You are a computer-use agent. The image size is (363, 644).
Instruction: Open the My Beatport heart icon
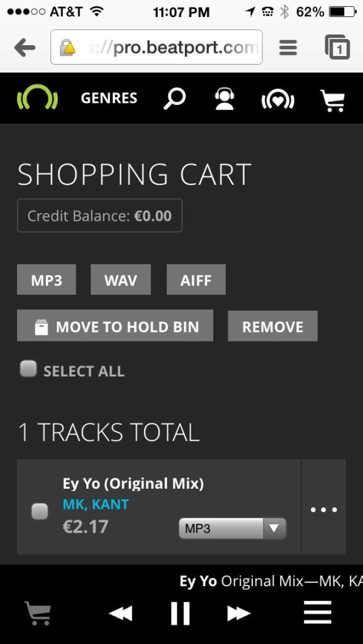point(278,100)
